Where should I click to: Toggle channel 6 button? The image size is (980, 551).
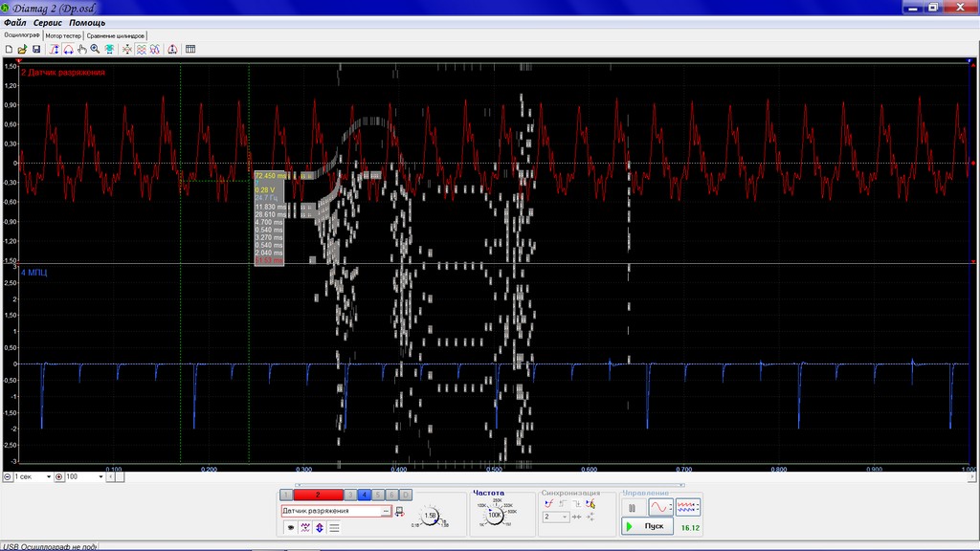pos(391,495)
